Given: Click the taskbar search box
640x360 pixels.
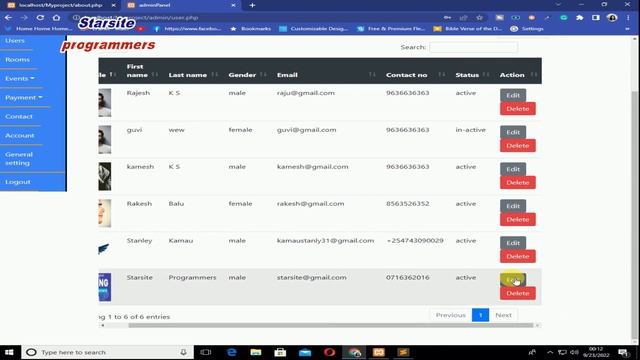Looking at the screenshot, I should point(107,352).
